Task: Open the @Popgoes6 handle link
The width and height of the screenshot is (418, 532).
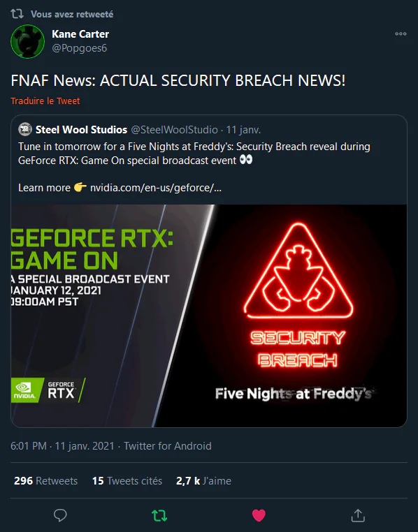Action: tap(80, 48)
